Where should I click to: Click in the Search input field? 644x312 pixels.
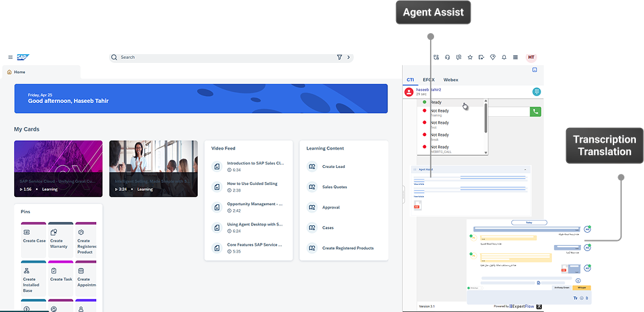227,58
